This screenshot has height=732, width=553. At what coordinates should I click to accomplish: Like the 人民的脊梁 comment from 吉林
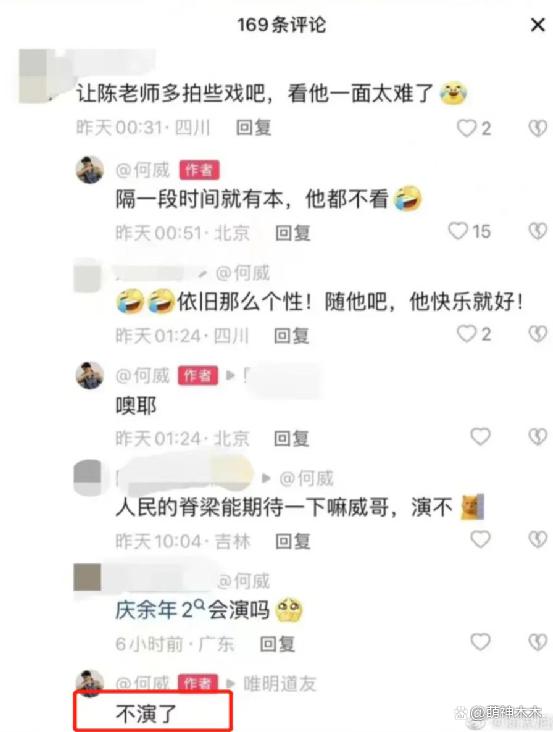[x=480, y=540]
